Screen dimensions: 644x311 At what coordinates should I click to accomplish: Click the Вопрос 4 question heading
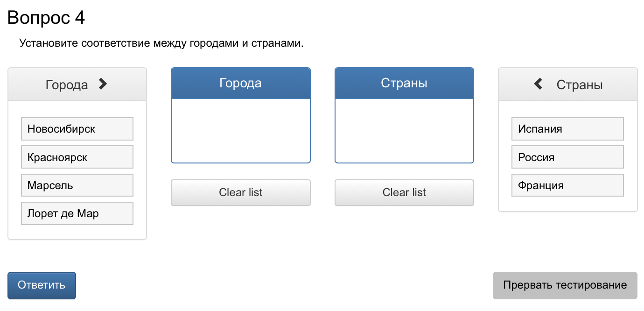[46, 18]
